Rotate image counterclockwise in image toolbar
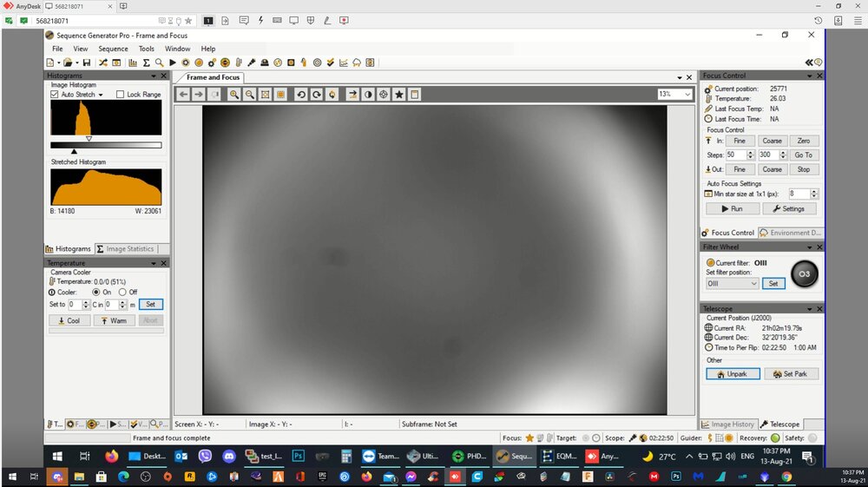Screen dimensions: 868x487 click(300, 95)
